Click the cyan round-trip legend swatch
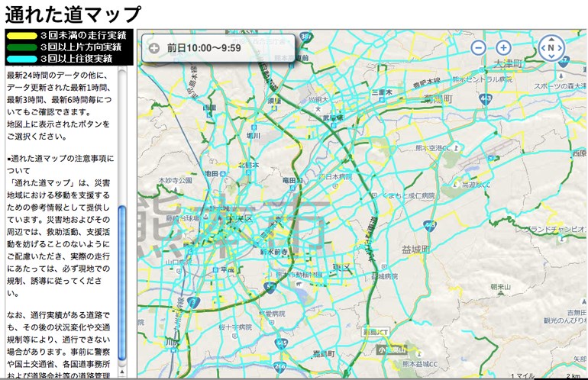 click(21, 58)
